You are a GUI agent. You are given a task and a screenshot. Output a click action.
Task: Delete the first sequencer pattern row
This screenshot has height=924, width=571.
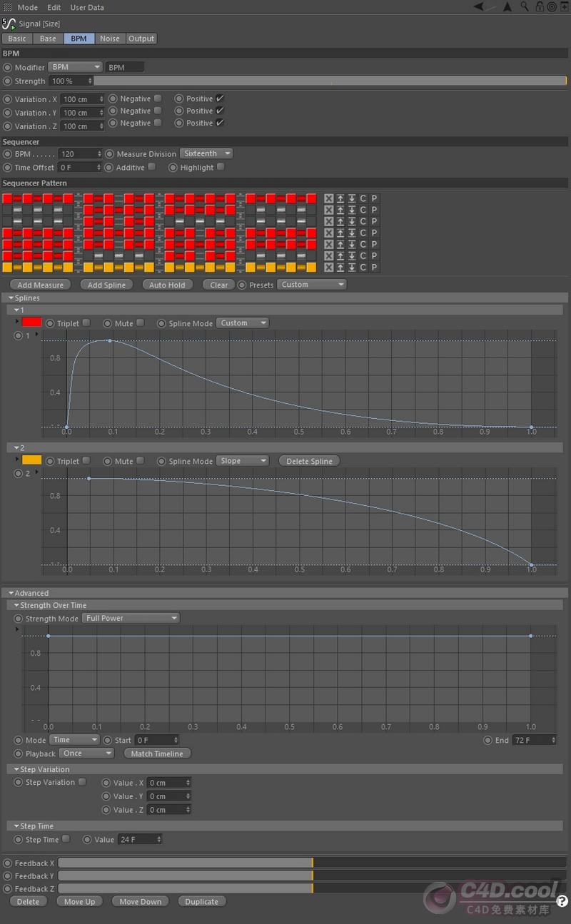click(328, 198)
